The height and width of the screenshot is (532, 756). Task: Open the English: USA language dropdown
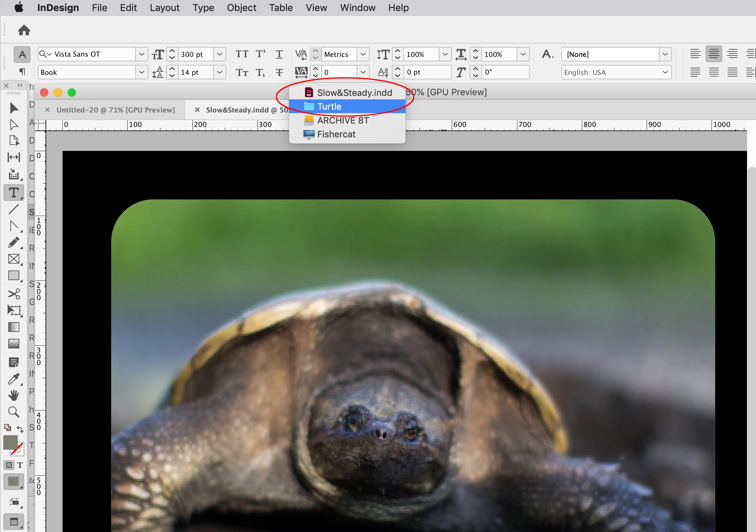tap(665, 72)
